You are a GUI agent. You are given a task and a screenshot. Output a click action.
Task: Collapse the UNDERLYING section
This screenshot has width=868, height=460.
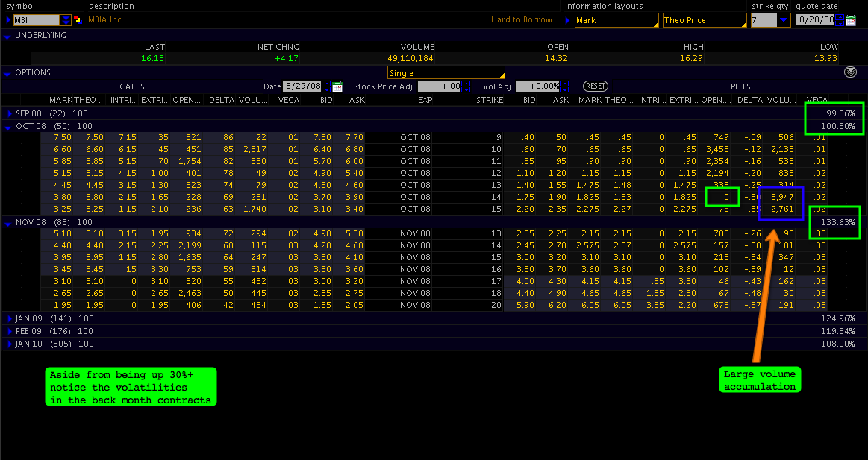(7, 36)
